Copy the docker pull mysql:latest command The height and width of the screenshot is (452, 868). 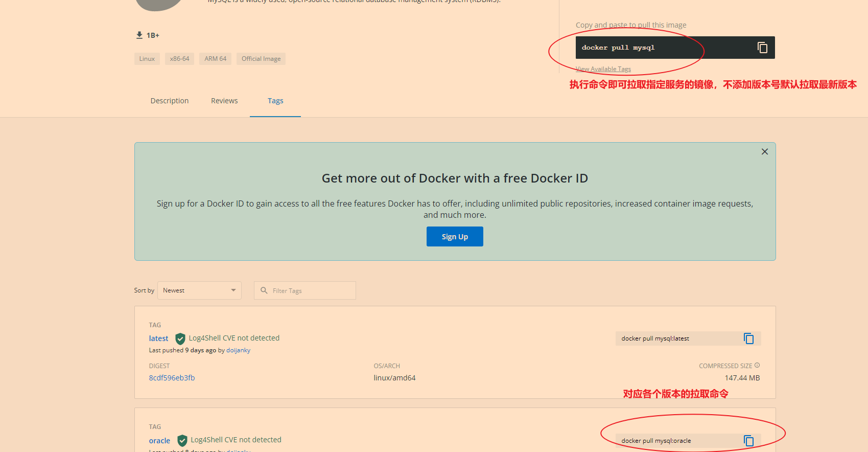748,338
